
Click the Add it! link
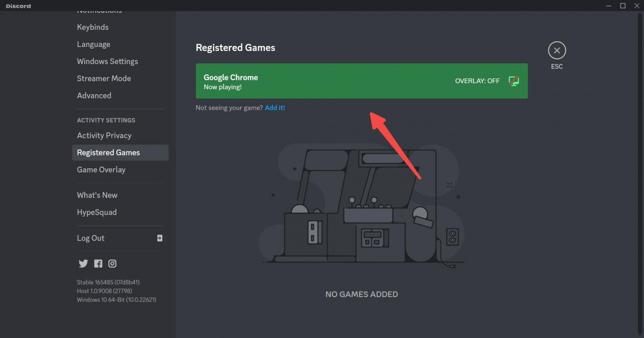[x=275, y=107]
